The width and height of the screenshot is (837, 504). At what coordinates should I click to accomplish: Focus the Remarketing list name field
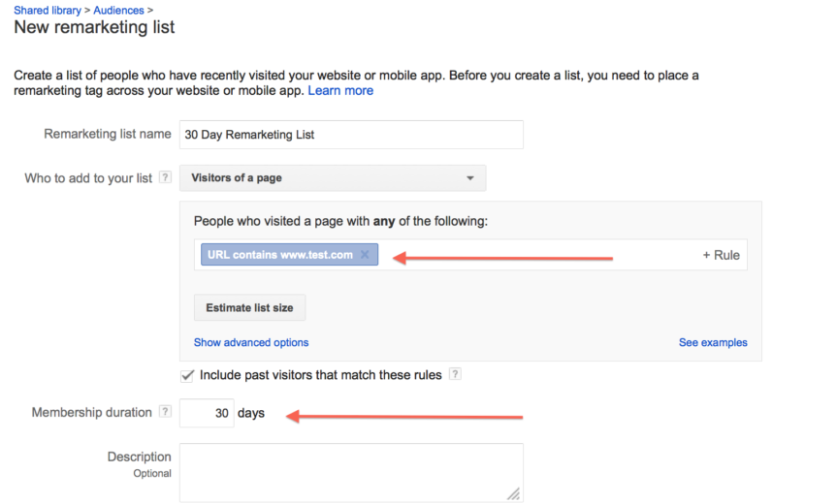351,135
